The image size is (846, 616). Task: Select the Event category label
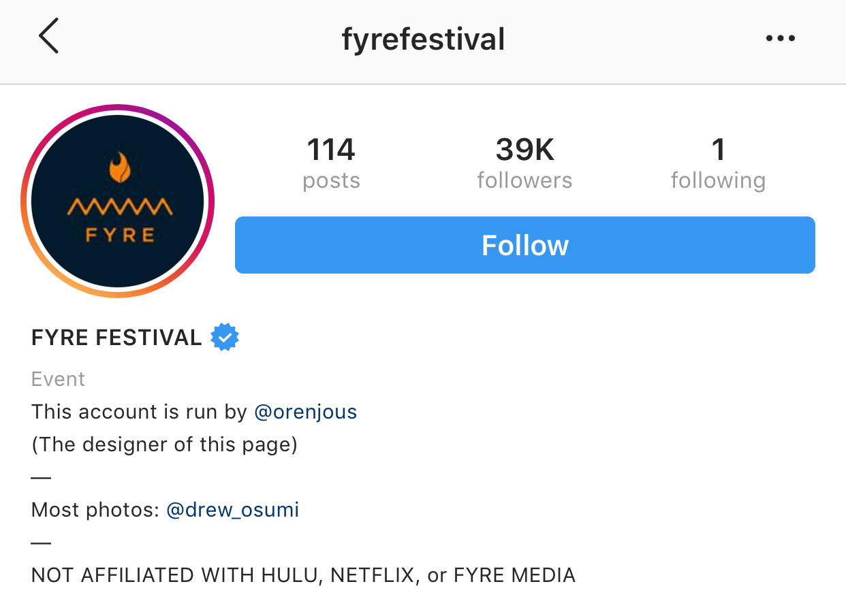[58, 378]
